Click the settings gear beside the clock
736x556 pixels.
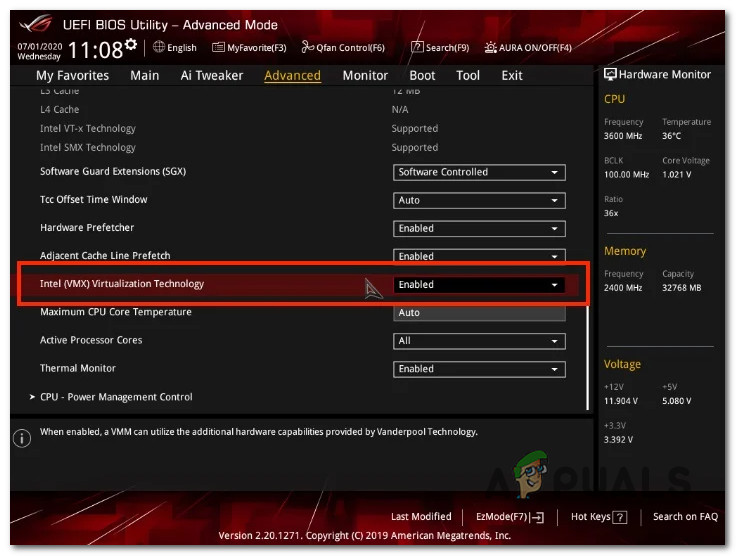click(x=131, y=45)
